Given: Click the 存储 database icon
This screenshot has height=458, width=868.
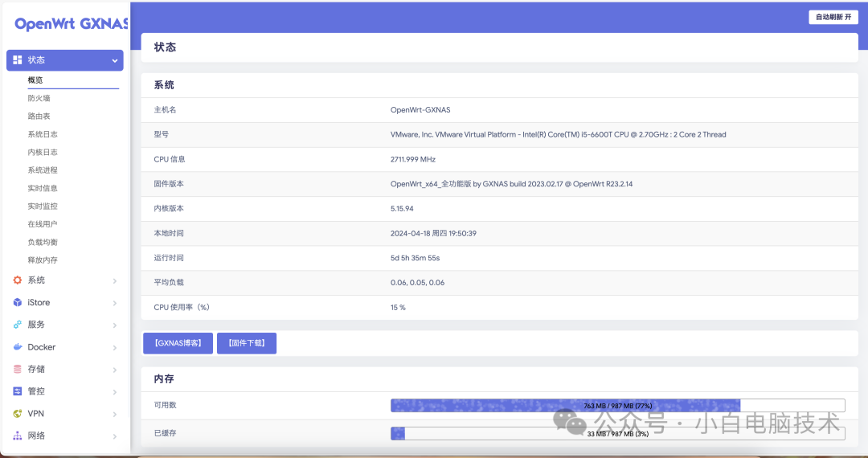Looking at the screenshot, I should (x=17, y=369).
